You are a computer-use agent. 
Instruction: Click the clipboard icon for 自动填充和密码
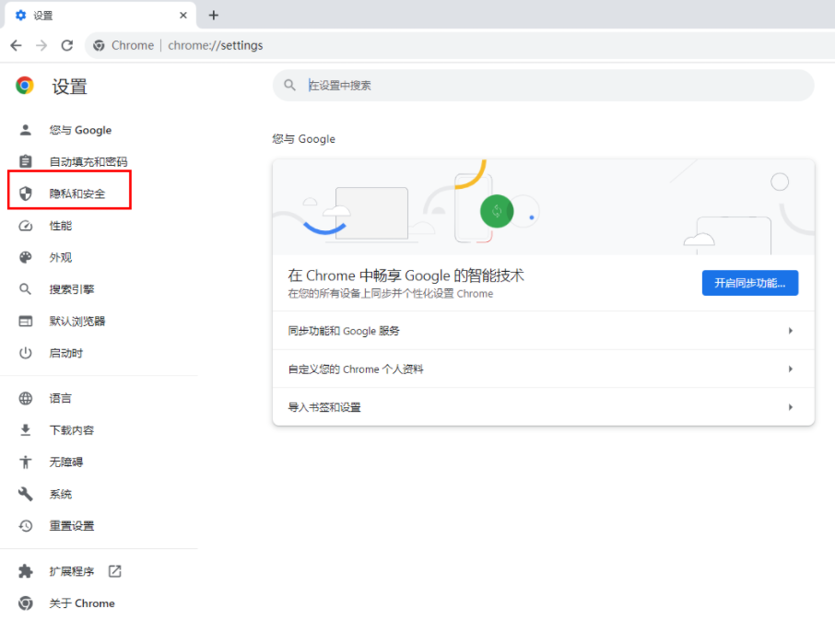tap(26, 161)
